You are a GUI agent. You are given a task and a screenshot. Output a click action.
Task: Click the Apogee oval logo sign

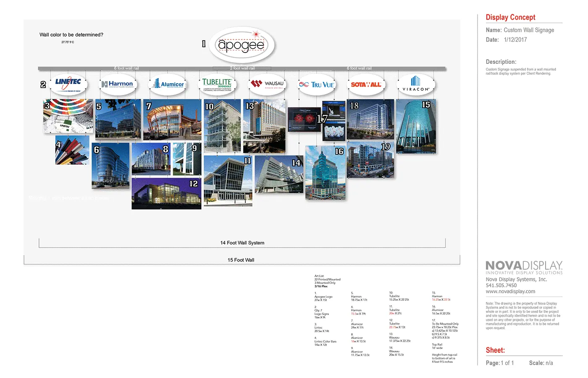point(241,45)
